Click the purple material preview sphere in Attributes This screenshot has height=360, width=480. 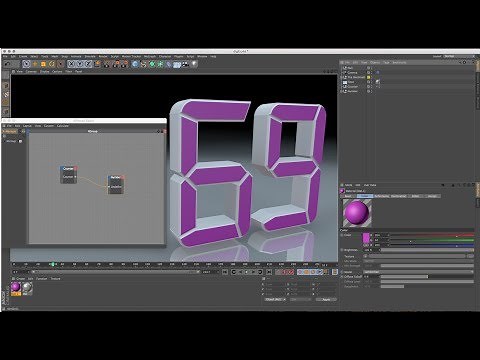pos(357,213)
